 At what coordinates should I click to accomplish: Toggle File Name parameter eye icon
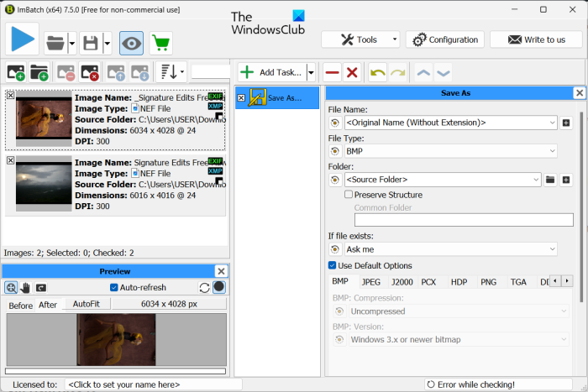[x=335, y=123]
